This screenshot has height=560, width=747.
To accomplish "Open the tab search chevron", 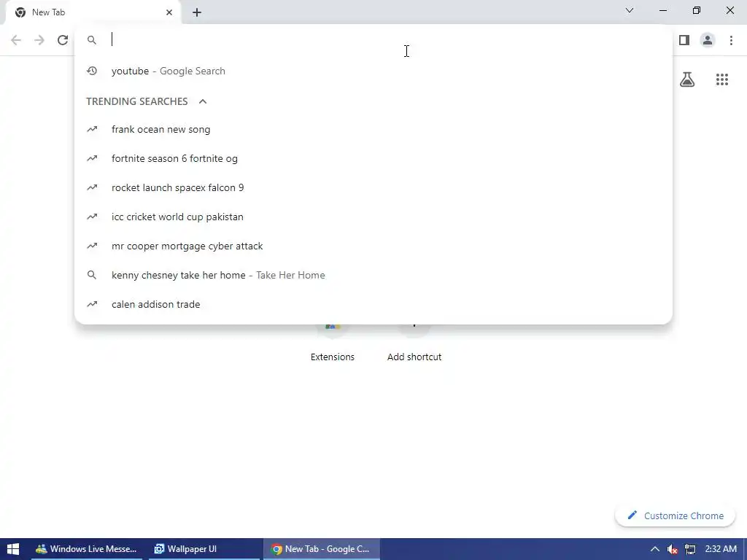I will [x=630, y=10].
